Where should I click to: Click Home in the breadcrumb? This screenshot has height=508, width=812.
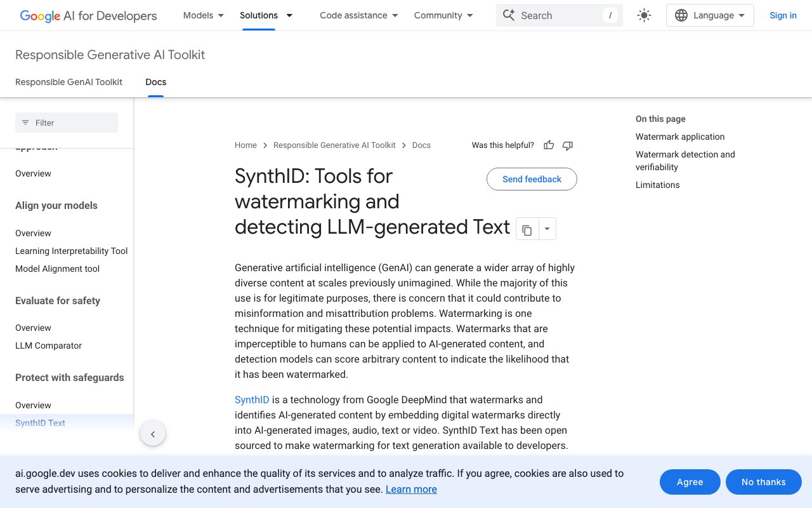[246, 145]
